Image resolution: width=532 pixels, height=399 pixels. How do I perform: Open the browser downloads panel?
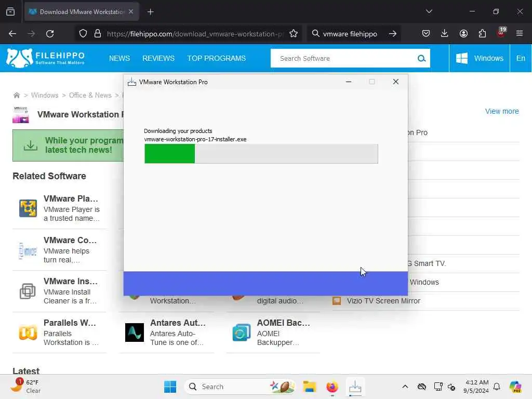pyautogui.click(x=445, y=33)
